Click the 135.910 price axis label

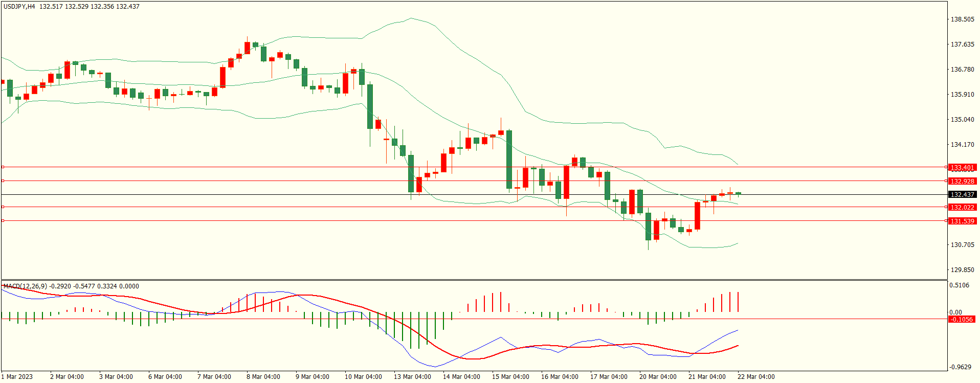tap(962, 95)
